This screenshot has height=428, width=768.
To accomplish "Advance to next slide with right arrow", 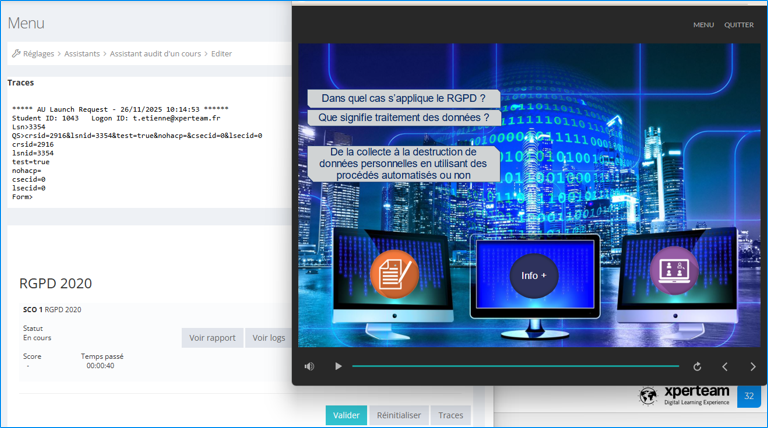I will [x=753, y=367].
